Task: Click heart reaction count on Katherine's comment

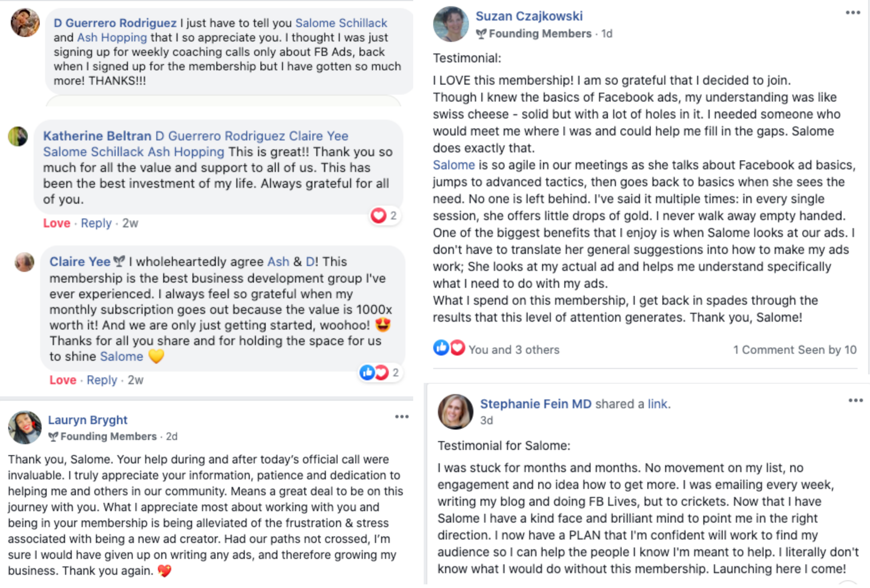Action: click(384, 216)
